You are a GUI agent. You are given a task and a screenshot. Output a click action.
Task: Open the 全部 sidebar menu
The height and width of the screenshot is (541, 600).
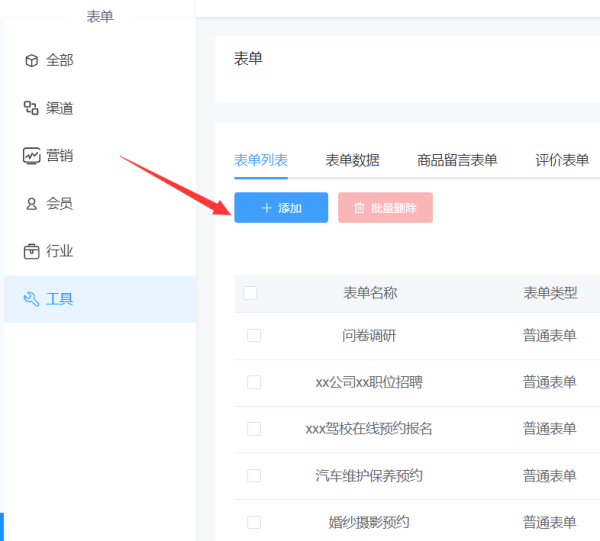[100, 60]
